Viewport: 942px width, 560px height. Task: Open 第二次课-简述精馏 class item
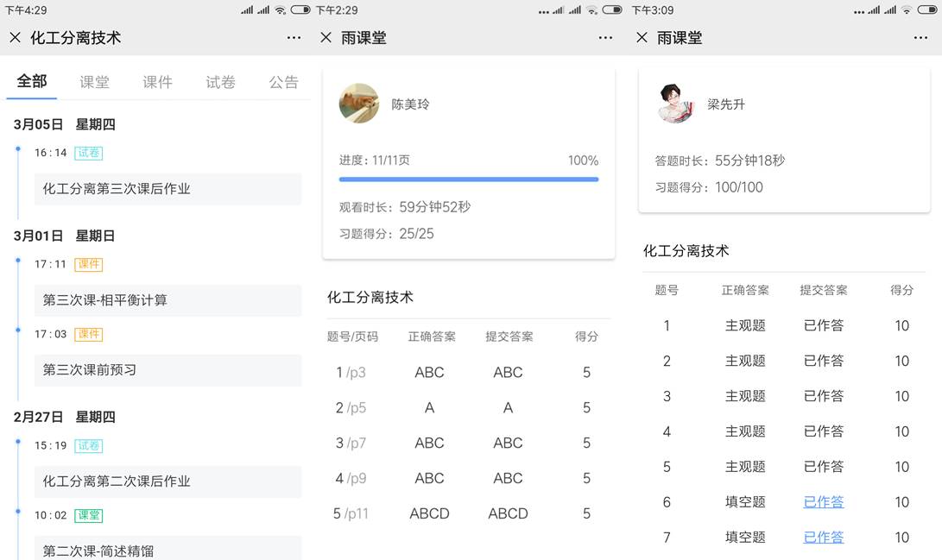click(x=168, y=549)
